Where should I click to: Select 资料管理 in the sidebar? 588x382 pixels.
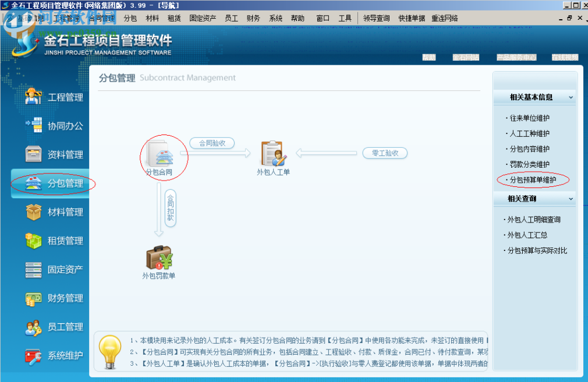[x=54, y=154]
